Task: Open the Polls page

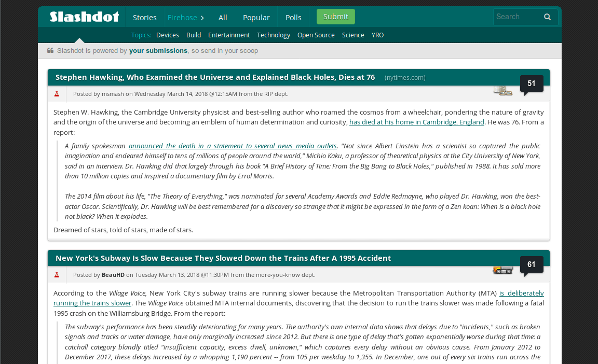Action: pos(293,18)
